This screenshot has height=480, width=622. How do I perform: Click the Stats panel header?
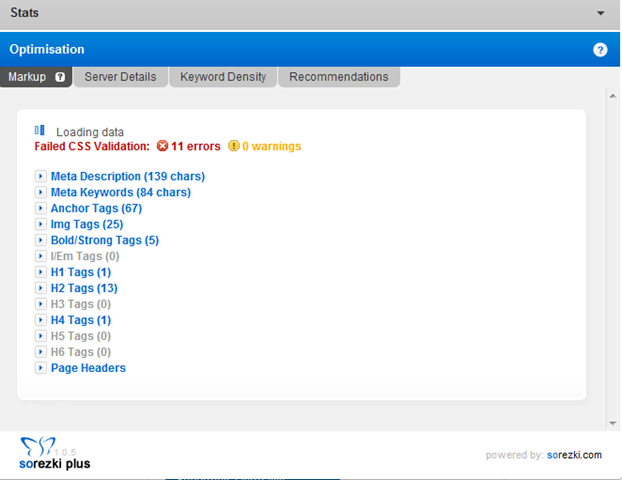[x=310, y=14]
